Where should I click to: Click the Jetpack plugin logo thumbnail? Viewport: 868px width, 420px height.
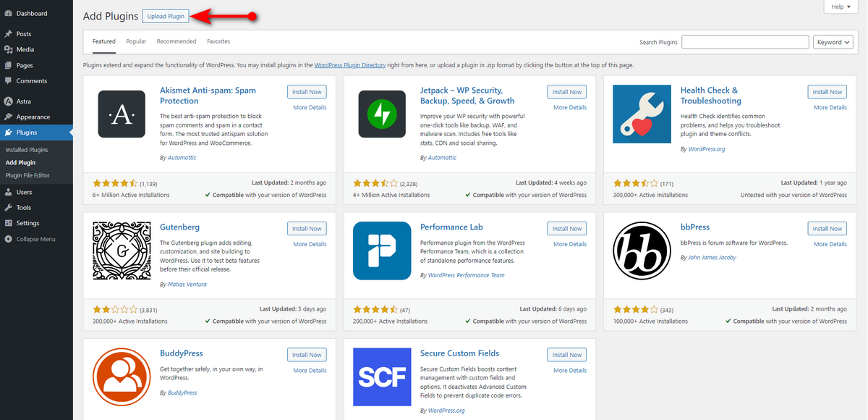coord(382,114)
